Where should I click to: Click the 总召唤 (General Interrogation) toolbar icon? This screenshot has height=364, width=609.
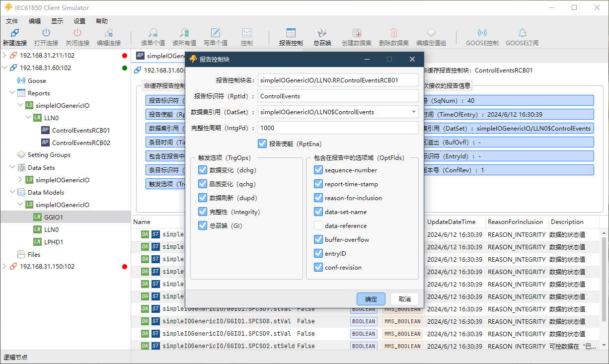tap(322, 33)
